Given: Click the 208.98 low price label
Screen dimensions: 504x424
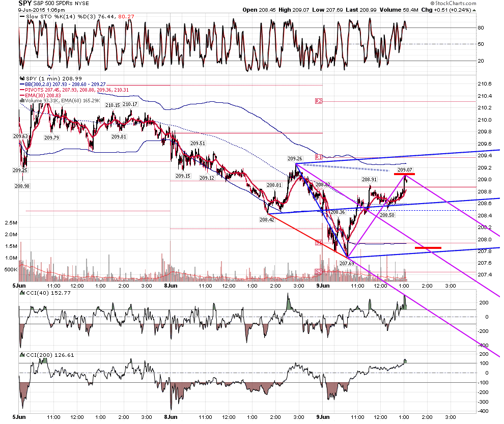Looking at the screenshot, I should [x=22, y=186].
